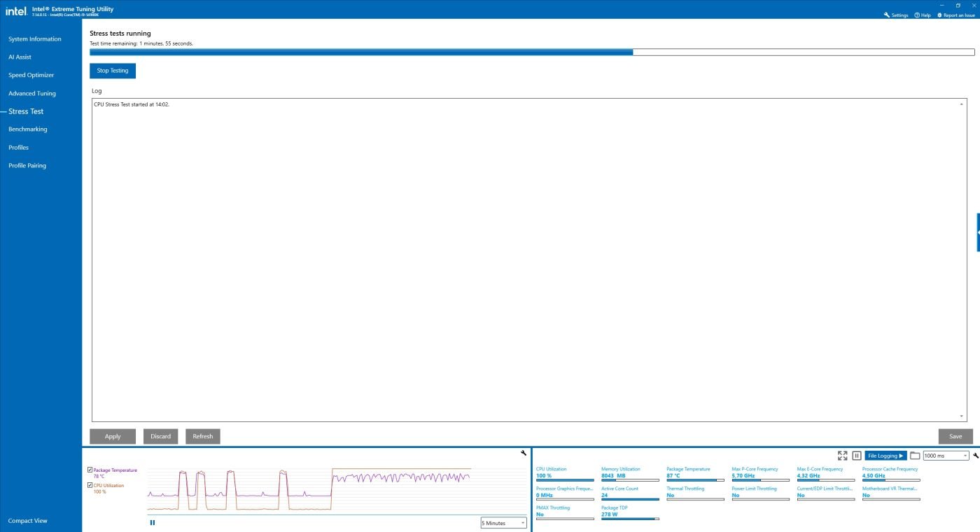Screen dimensions: 980x532
Task: Click the Refresh button
Action: tap(203, 436)
